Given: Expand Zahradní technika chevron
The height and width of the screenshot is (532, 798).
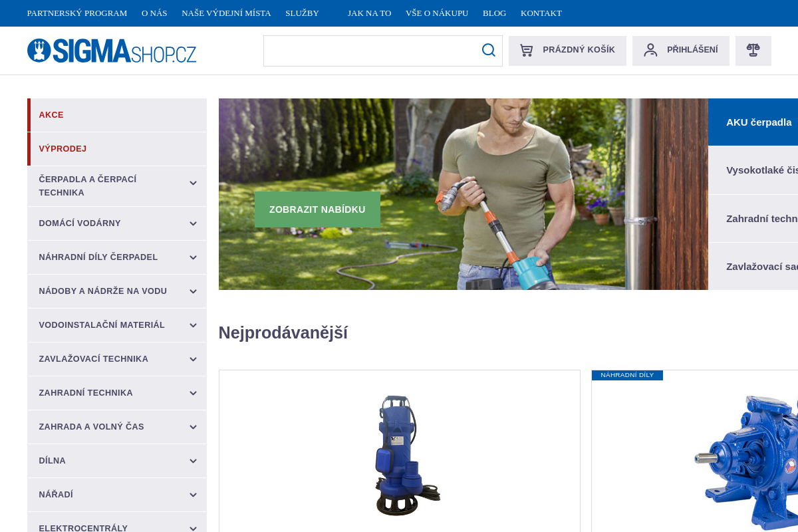Looking at the screenshot, I should [193, 393].
